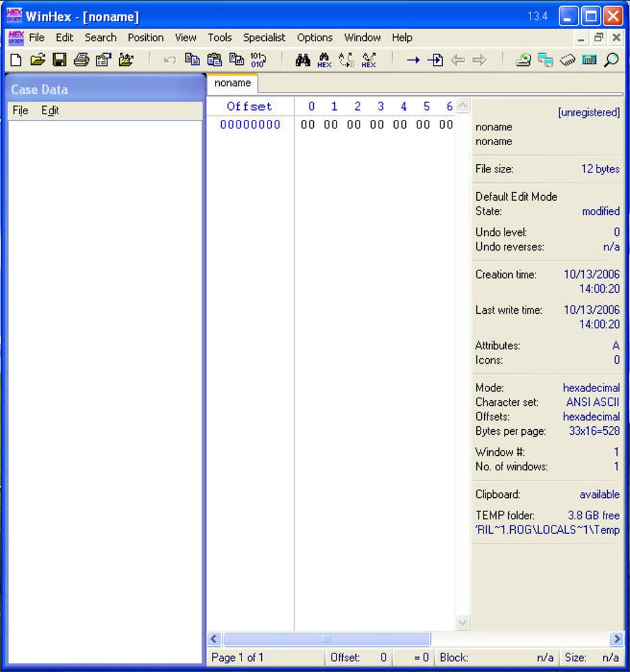Click the magnifier Analyze icon

(x=611, y=60)
